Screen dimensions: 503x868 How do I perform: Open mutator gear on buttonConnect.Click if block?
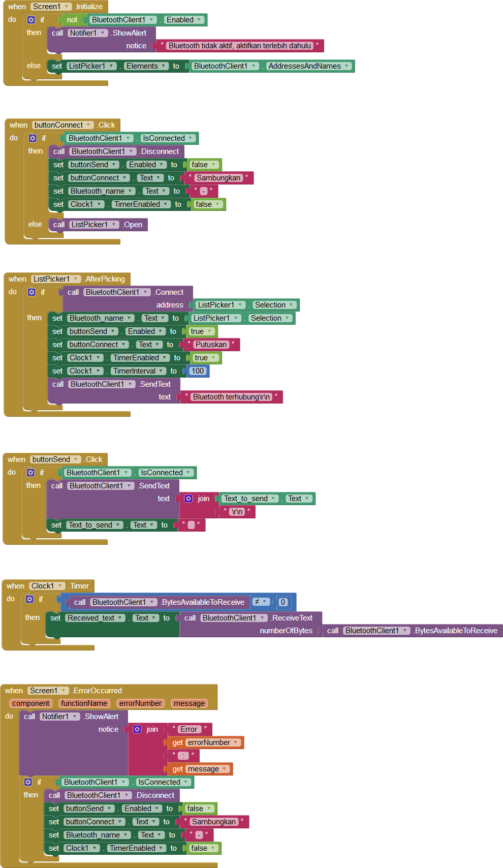click(x=33, y=138)
